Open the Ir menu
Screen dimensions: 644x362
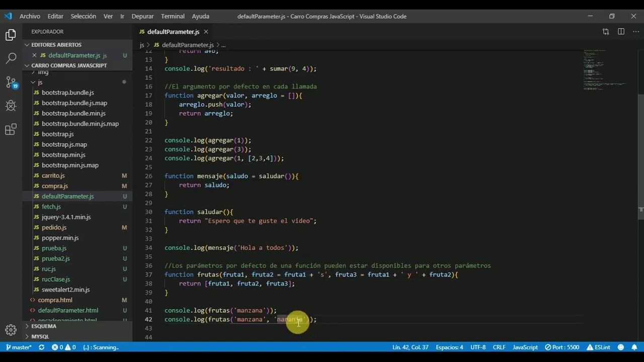122,16
